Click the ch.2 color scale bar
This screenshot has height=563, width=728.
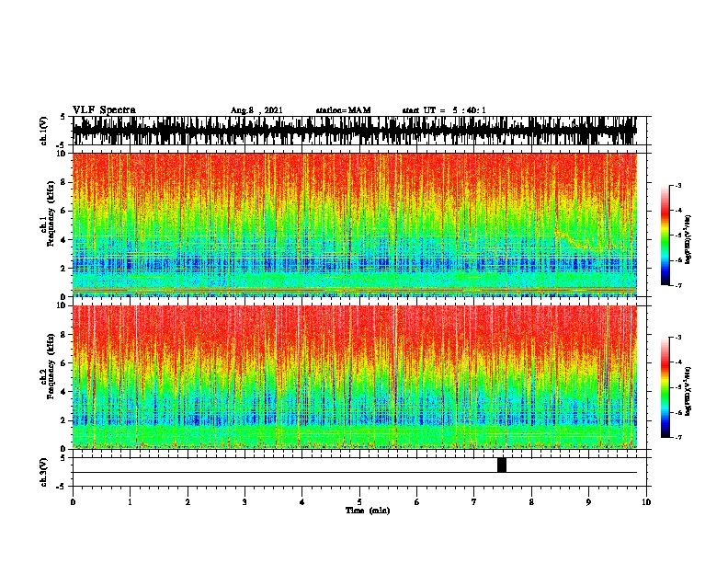(665, 387)
